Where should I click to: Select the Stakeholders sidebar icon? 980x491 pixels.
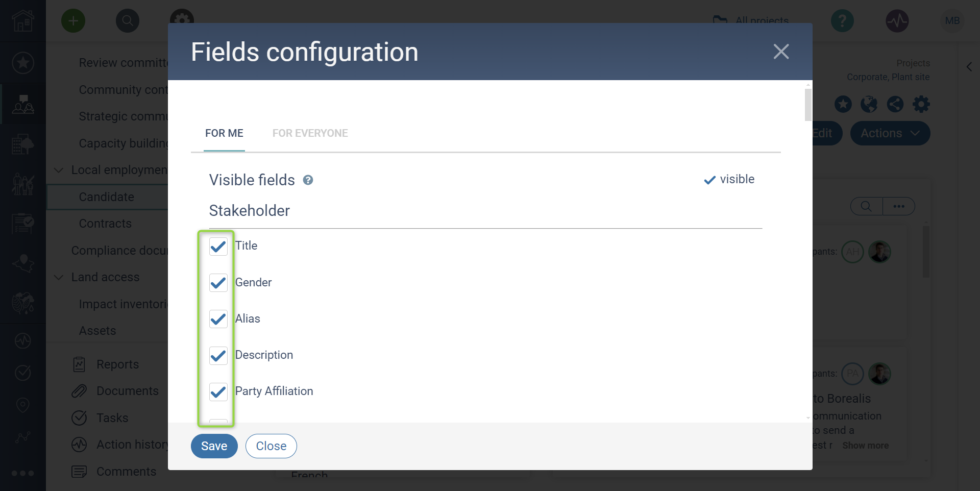coord(22,104)
